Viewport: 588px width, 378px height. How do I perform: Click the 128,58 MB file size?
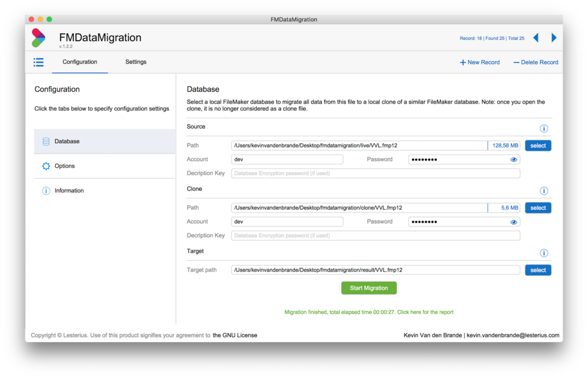pyautogui.click(x=505, y=146)
